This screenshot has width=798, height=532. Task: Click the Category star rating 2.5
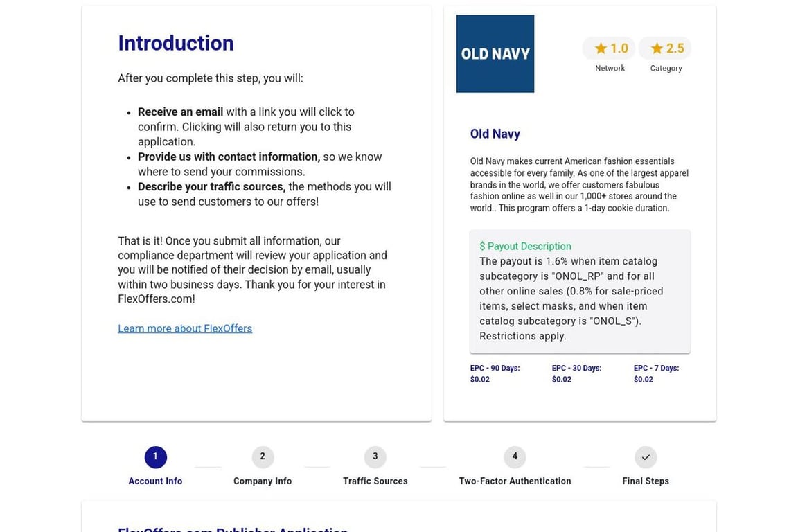coord(665,48)
